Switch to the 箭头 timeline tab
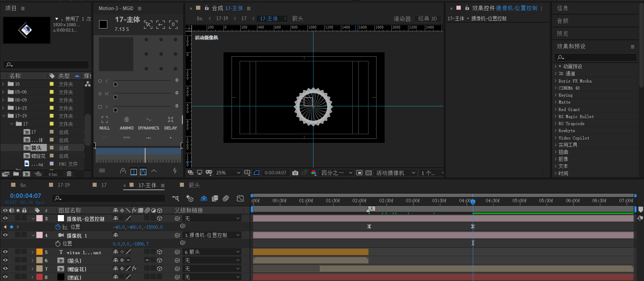Screen dimensions: 644x281 point(194,185)
